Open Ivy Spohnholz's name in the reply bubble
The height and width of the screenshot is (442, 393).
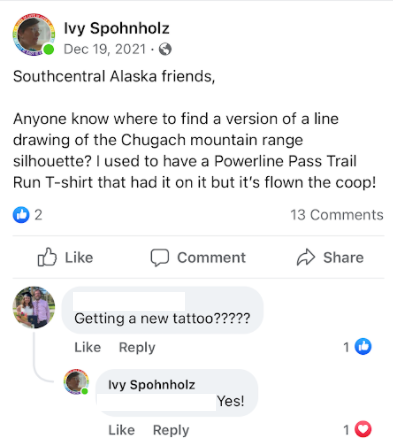pyautogui.click(x=152, y=385)
